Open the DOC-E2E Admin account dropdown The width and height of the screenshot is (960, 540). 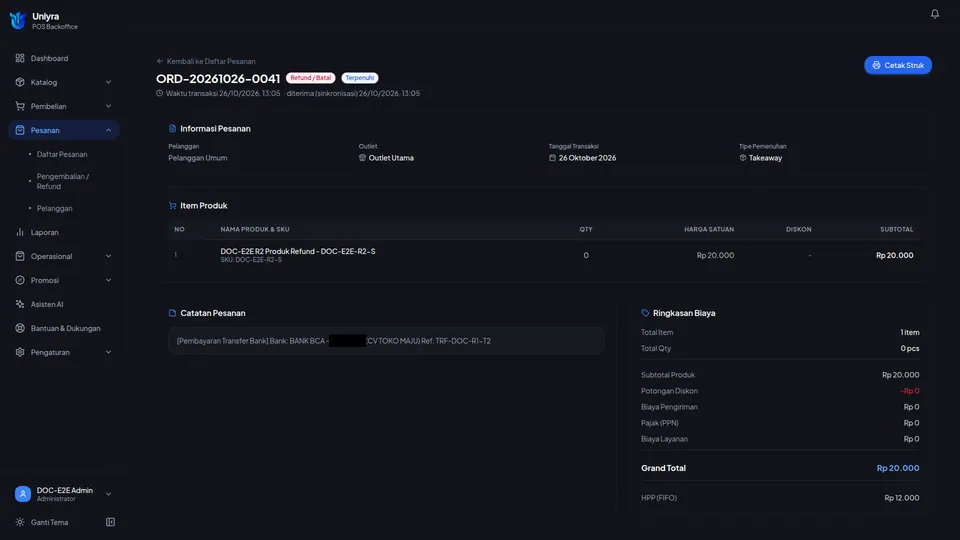click(108, 493)
